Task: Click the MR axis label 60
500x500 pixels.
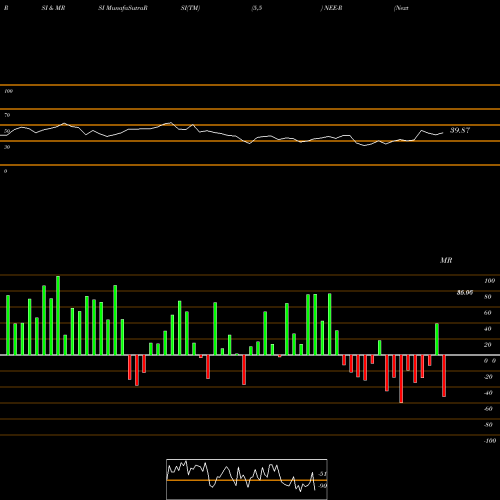Action: (x=488, y=313)
